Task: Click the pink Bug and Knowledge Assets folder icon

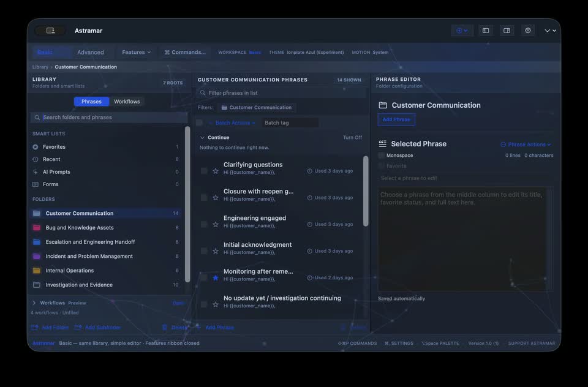Action: click(37, 228)
